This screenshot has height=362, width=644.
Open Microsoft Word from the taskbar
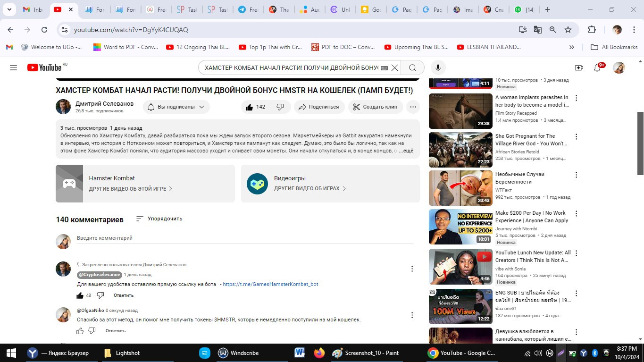[x=300, y=353]
